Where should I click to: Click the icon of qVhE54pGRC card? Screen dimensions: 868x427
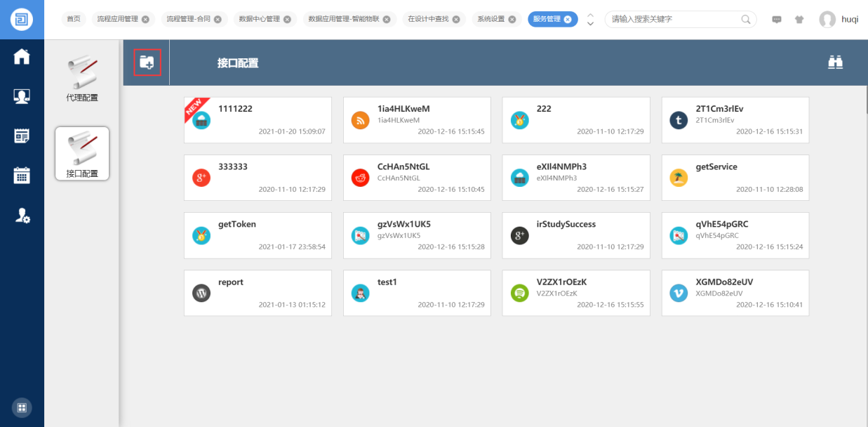[x=679, y=236]
